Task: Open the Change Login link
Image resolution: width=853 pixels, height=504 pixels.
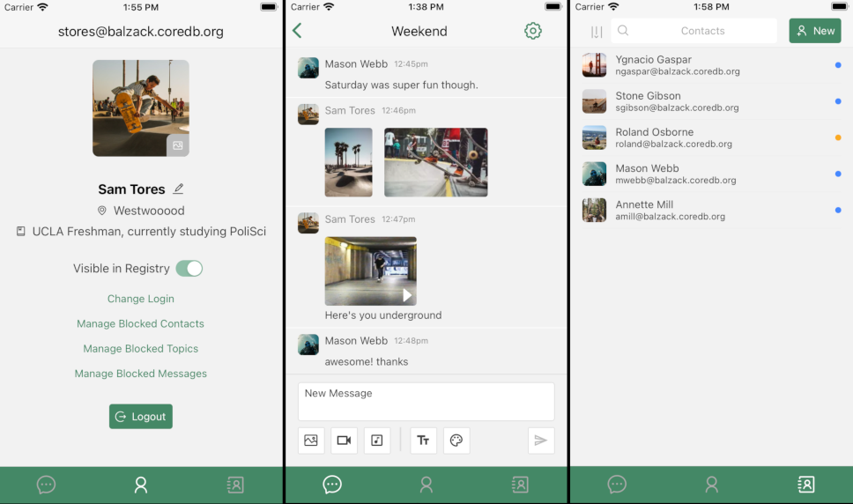Action: (x=141, y=299)
